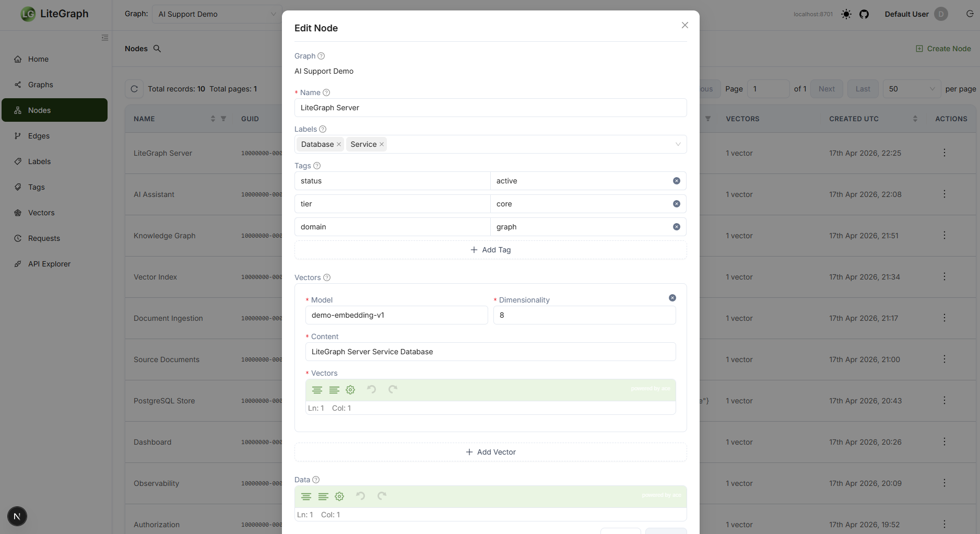This screenshot has width=980, height=534.
Task: Open editor settings gear in Vectors field
Action: point(350,390)
